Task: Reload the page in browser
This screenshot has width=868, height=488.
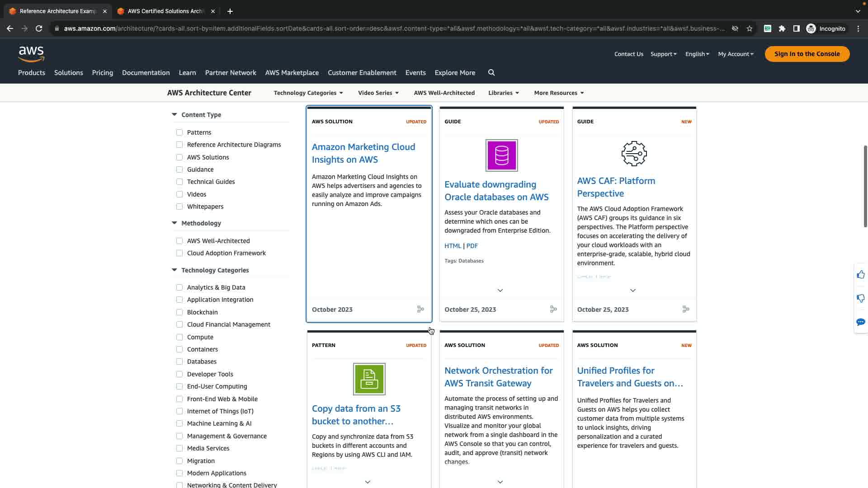Action: tap(39, 28)
